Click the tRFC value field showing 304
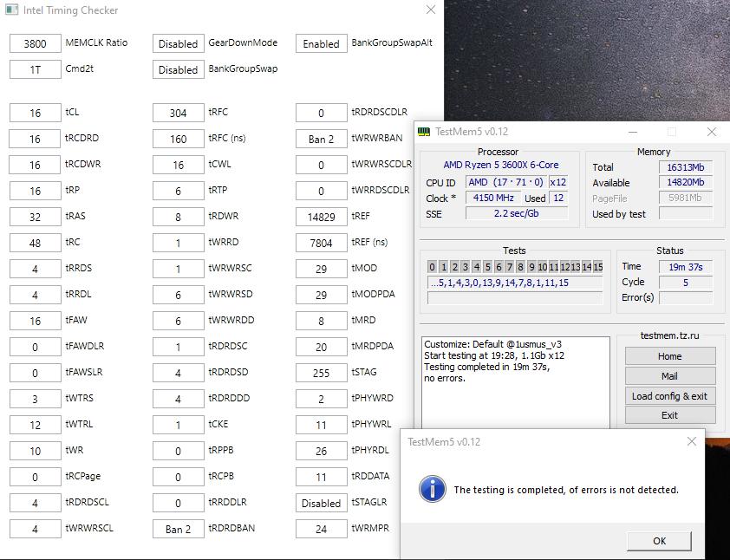730x560 pixels. 179,113
